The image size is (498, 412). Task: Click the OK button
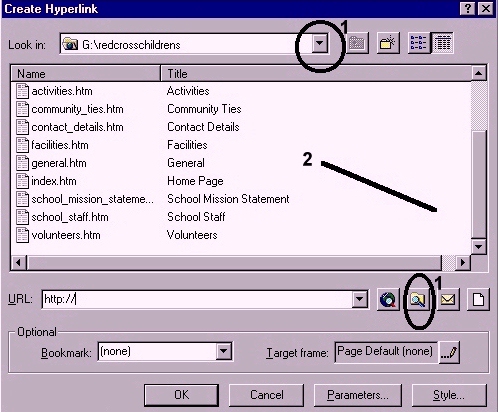click(x=181, y=395)
